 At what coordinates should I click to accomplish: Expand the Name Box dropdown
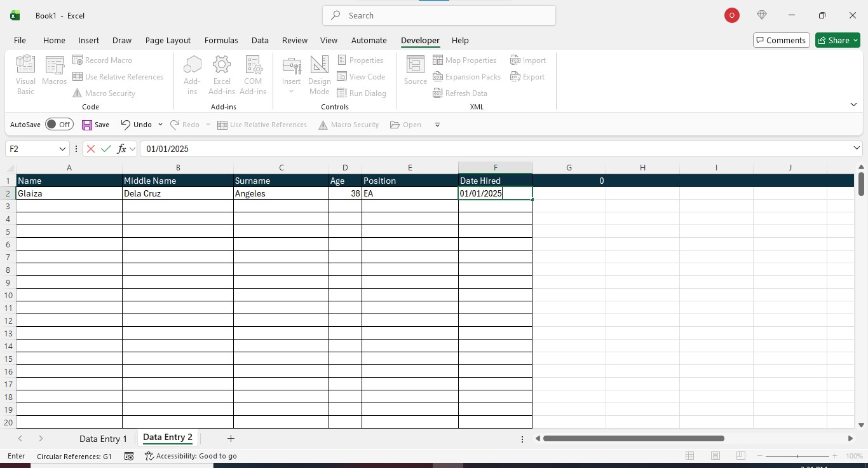62,149
